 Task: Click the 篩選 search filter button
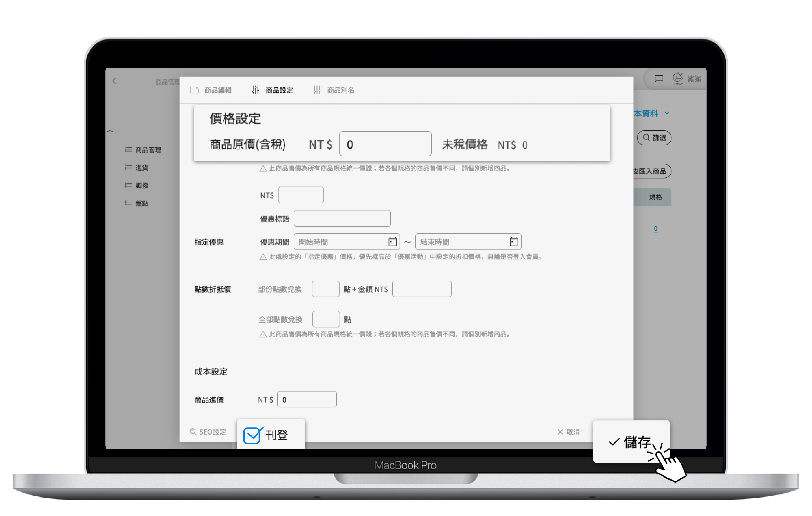[x=654, y=138]
